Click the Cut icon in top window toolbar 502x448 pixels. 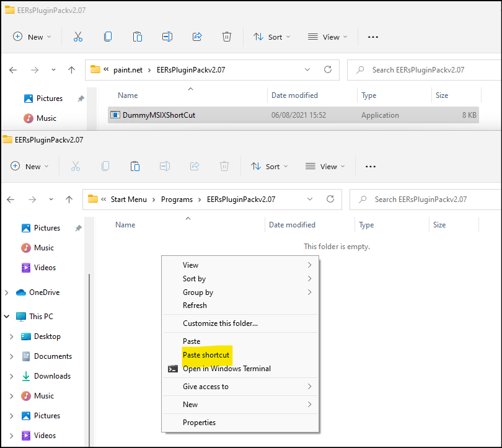(x=77, y=37)
